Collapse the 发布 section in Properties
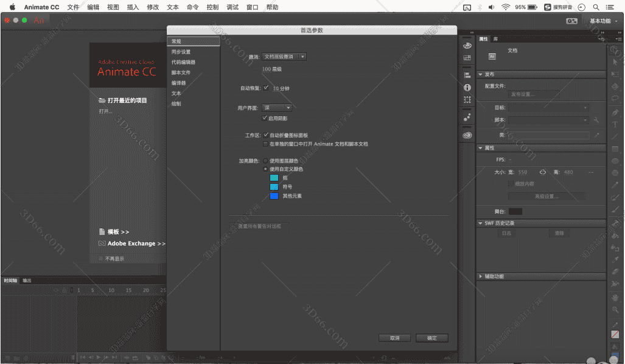This screenshot has height=364, width=625. coord(481,74)
